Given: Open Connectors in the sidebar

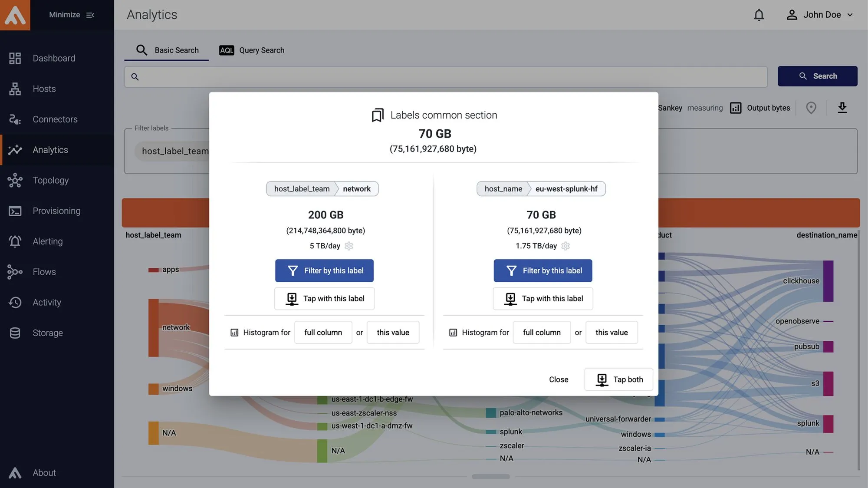Looking at the screenshot, I should 55,119.
